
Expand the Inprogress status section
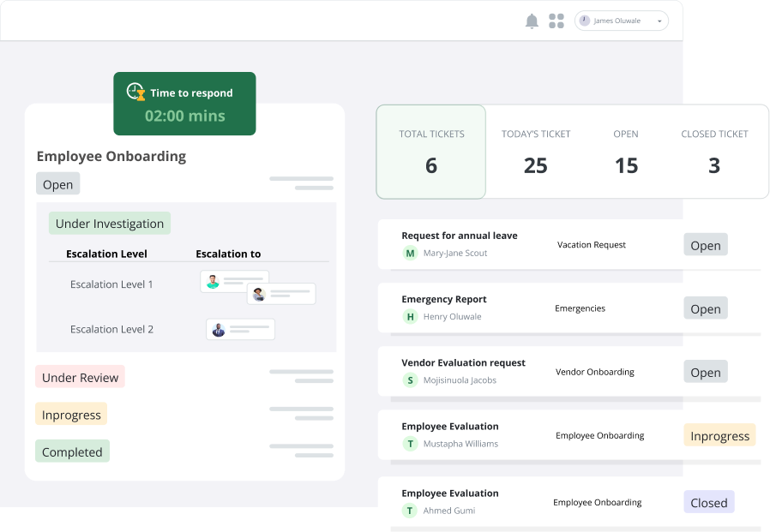[x=71, y=415]
